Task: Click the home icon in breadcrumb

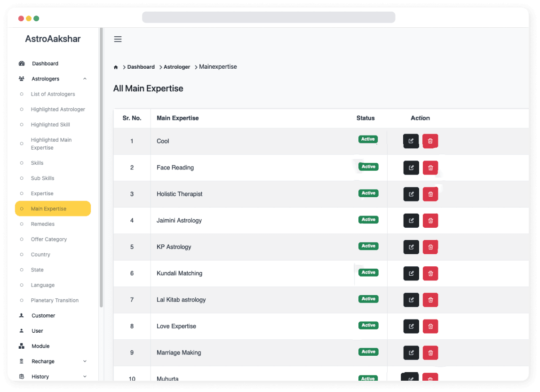Action: (x=116, y=67)
